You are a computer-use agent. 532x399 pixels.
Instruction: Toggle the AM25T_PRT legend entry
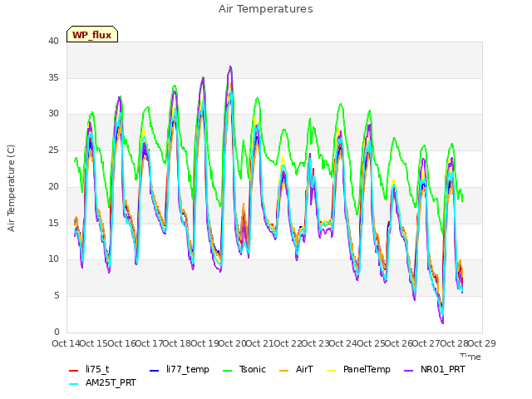point(102,383)
